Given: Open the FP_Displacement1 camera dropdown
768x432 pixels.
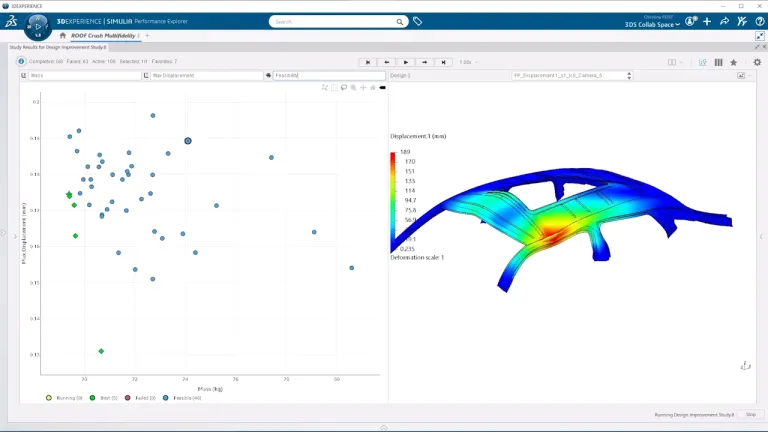Looking at the screenshot, I should click(572, 75).
